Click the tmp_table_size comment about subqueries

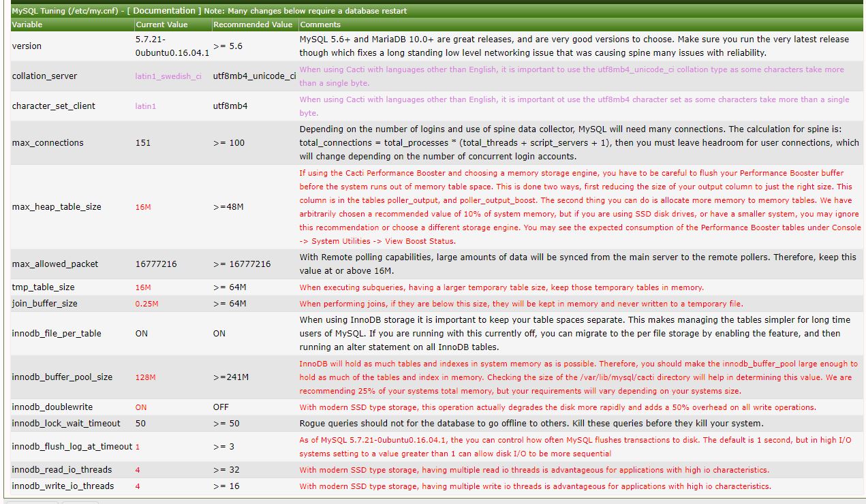501,287
